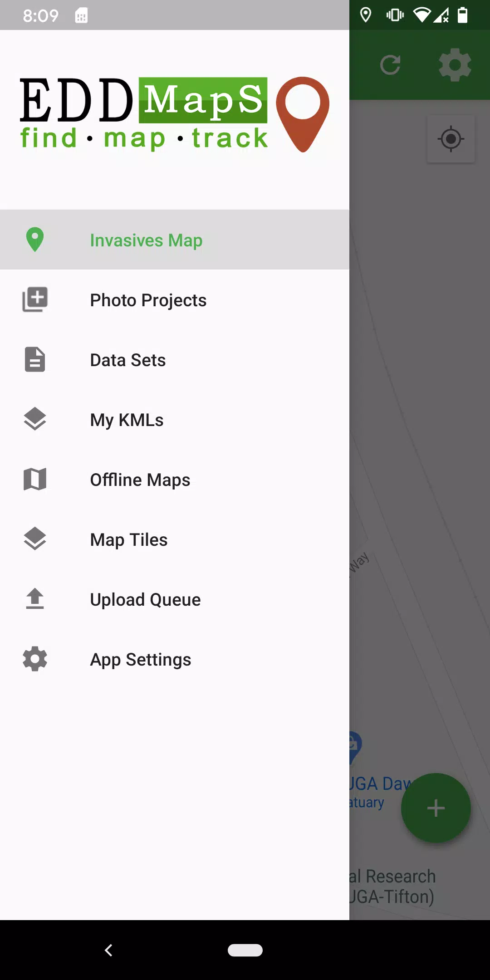Click the Offline Maps folded map icon
This screenshot has width=490, height=980.
click(35, 479)
